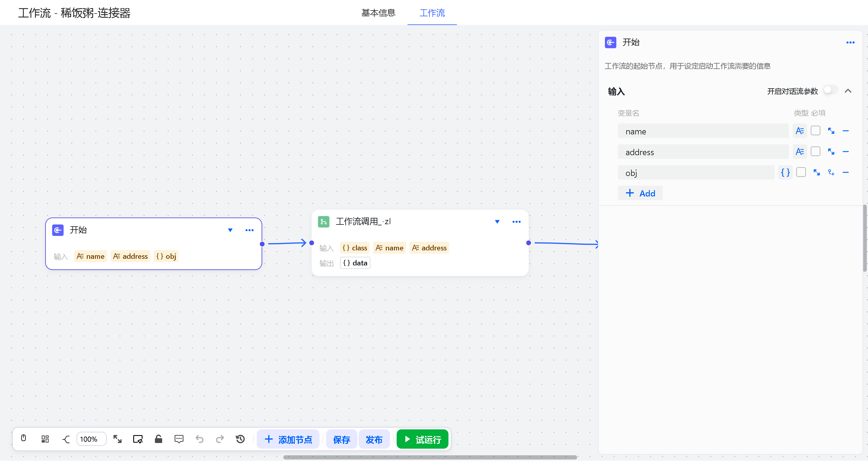Click the address variable name field
Viewport: 868px width, 461px height.
click(703, 152)
